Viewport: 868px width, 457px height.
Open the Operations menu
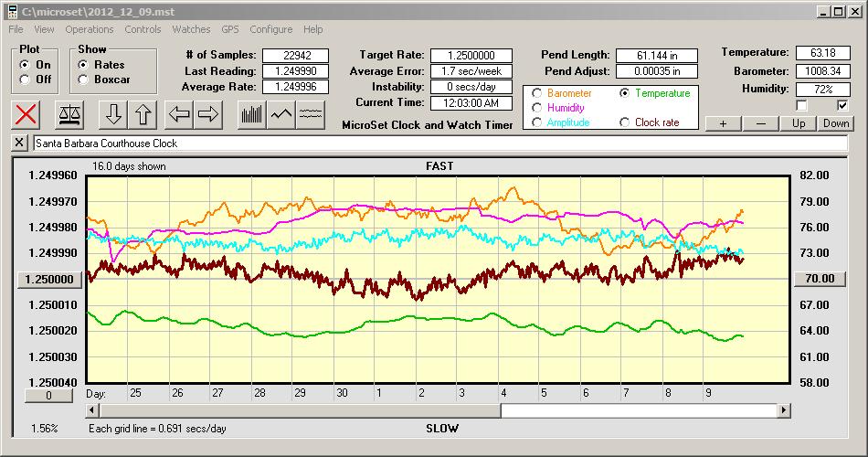(90, 29)
